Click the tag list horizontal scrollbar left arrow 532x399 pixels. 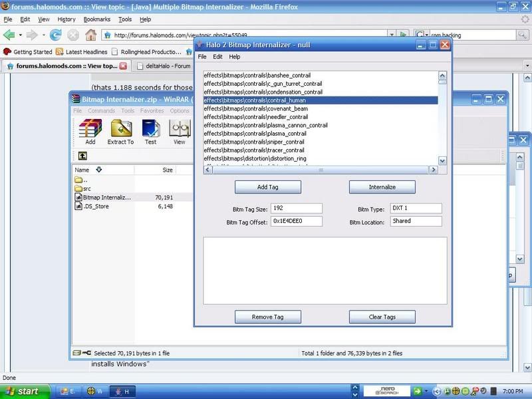tap(208, 170)
